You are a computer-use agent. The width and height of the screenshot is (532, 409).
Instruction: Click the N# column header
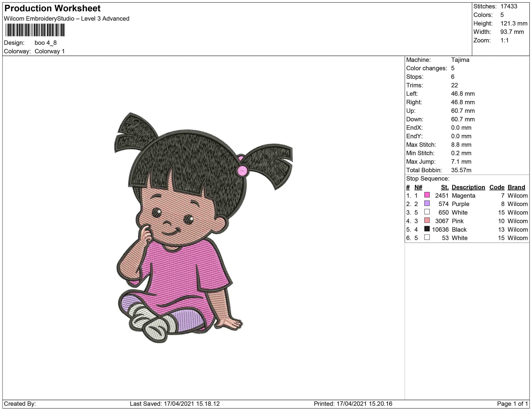coord(418,187)
